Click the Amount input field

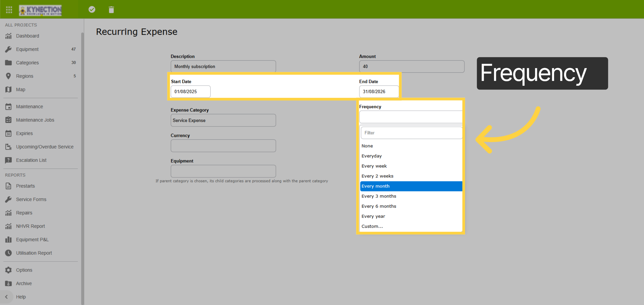tap(412, 66)
